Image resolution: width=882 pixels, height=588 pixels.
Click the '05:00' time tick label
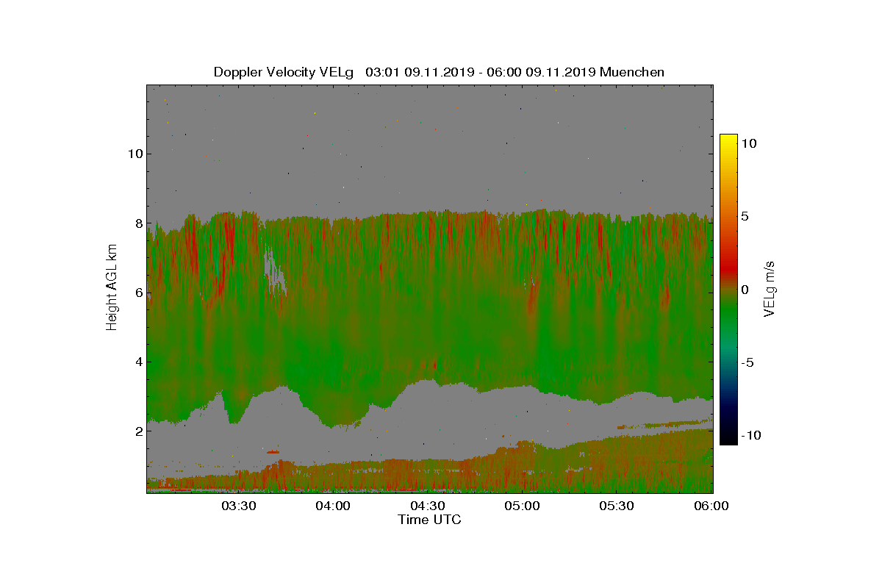coord(523,506)
